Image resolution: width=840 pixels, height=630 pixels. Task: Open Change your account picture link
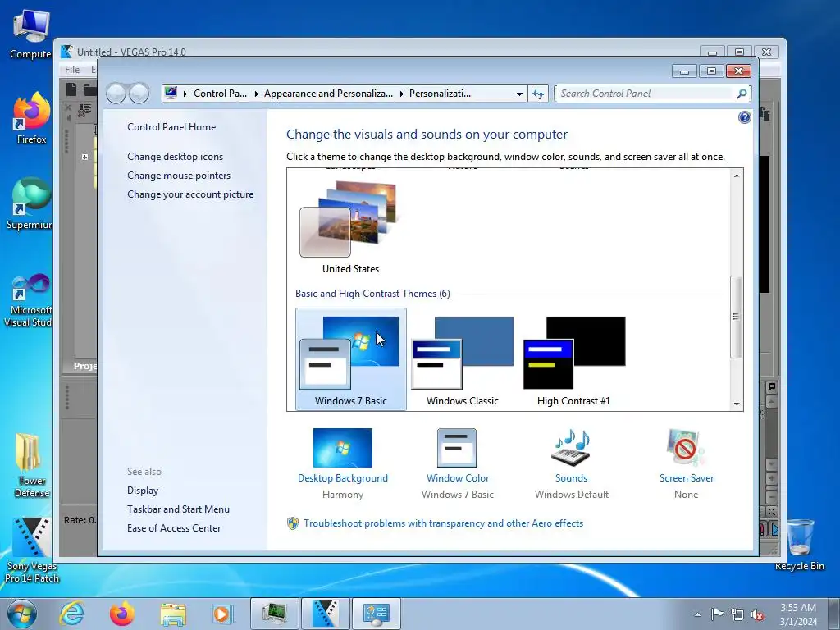[x=190, y=194]
